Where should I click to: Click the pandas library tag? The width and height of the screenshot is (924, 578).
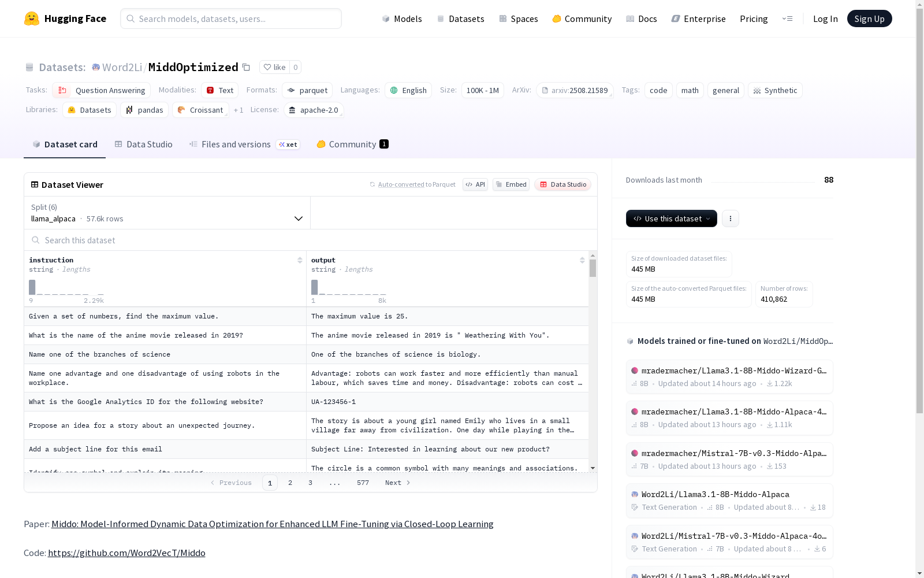pyautogui.click(x=144, y=110)
